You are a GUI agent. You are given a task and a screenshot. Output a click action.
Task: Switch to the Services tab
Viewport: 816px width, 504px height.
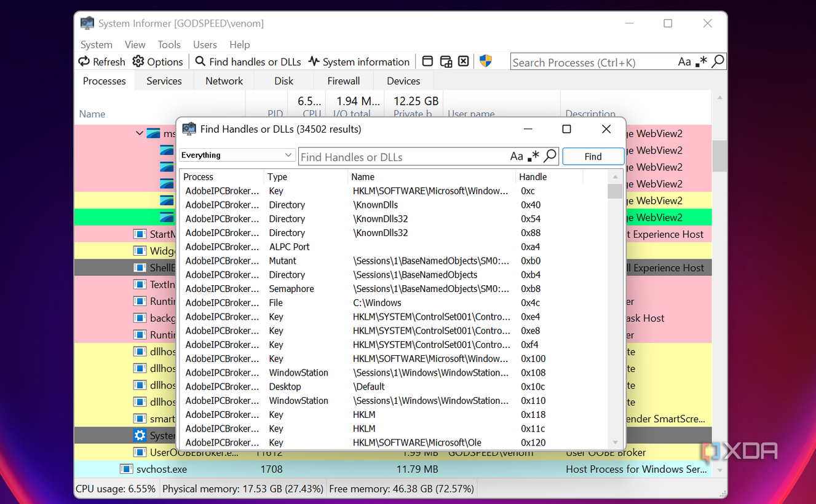pyautogui.click(x=164, y=81)
